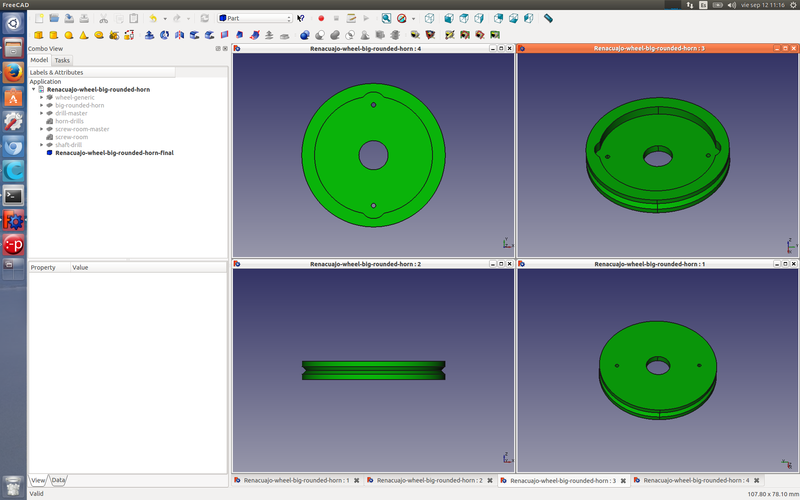Click the Cut scissors icon
Viewport: 800px width, 500px height.
(x=104, y=18)
